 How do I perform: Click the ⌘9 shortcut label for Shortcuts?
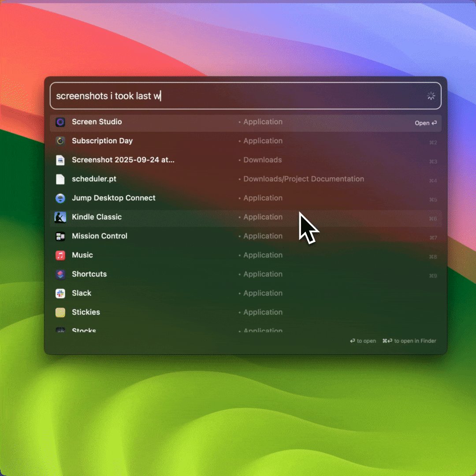click(433, 276)
